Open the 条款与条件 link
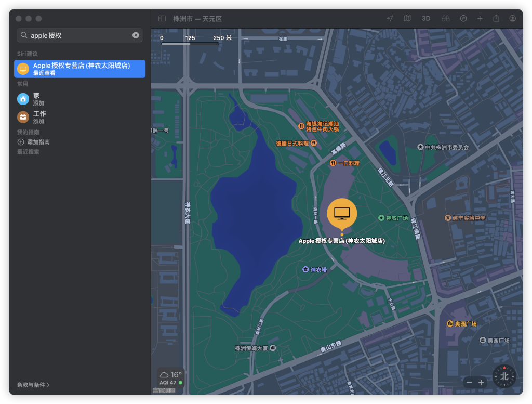 pos(33,385)
